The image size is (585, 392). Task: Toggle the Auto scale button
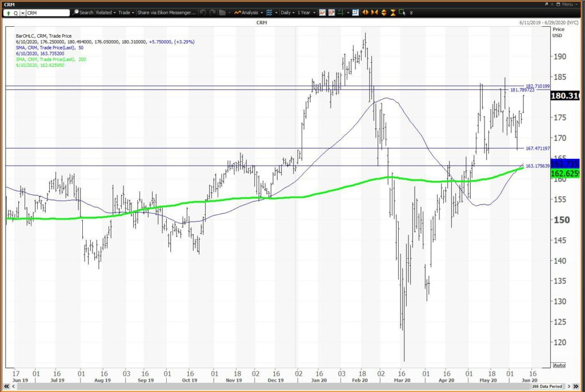coord(559,365)
